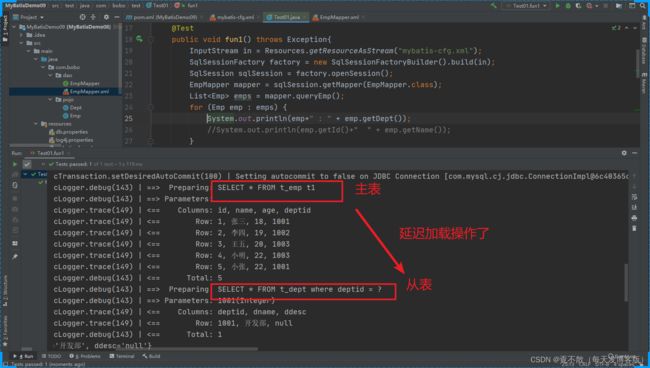Click the pin tab icon in Run sidebar

click(15, 257)
